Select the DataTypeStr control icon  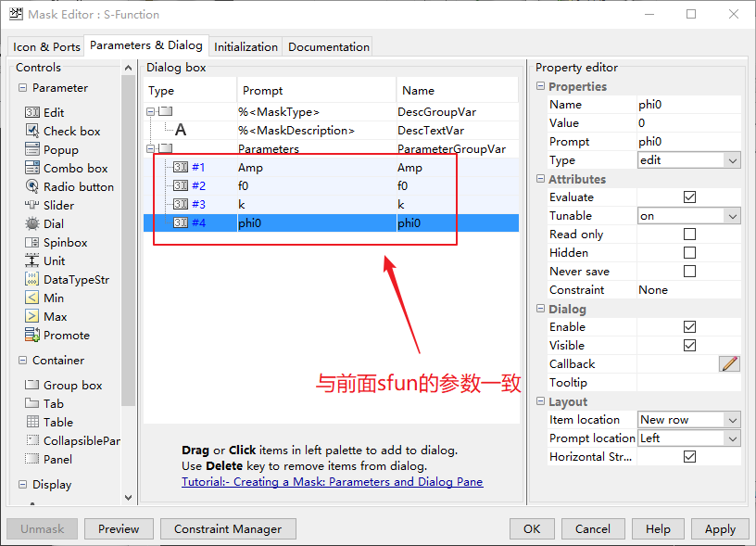32,279
